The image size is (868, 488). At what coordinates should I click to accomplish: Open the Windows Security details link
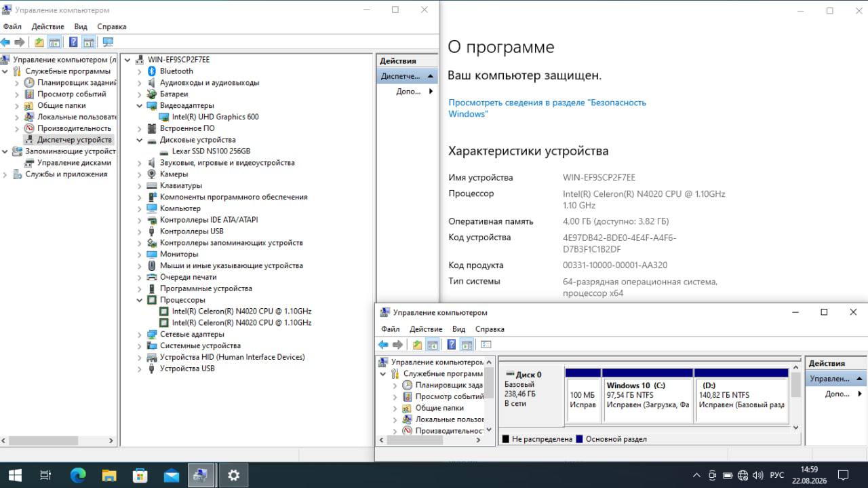tap(547, 108)
